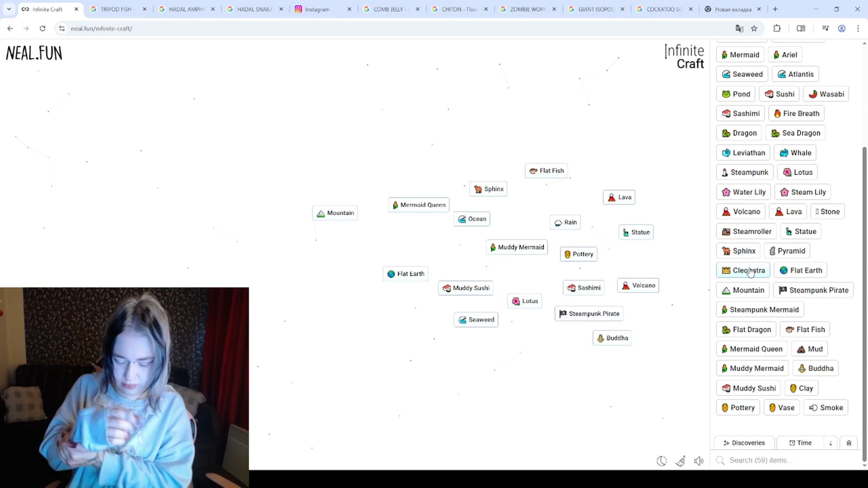Open the browser profile icon
The height and width of the screenshot is (488, 868).
pyautogui.click(x=842, y=28)
